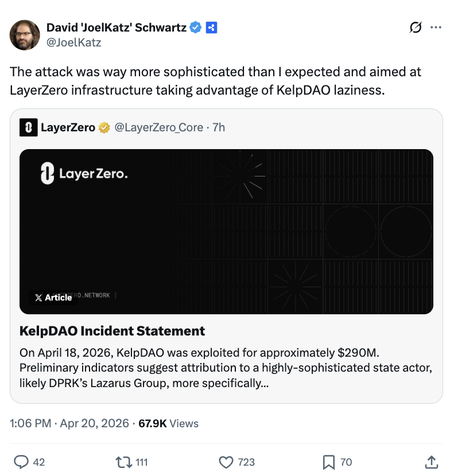Click the 7h timestamp on quoted post
The width and height of the screenshot is (450, 476).
click(x=219, y=128)
